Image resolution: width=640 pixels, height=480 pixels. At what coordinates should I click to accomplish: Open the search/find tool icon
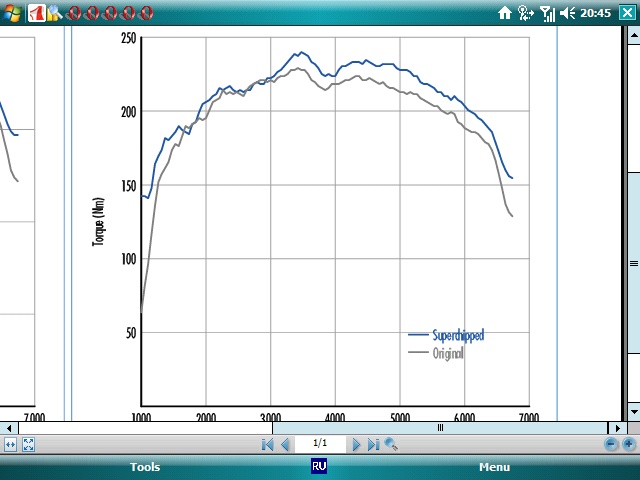coord(391,444)
